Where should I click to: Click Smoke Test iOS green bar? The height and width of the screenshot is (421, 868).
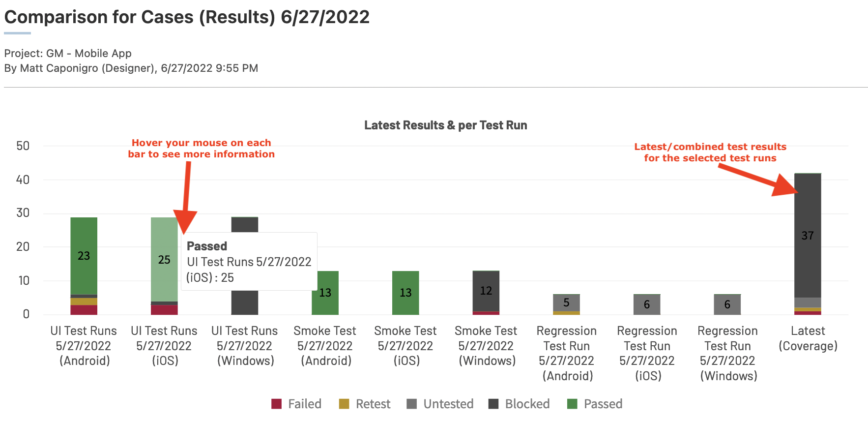[405, 293]
